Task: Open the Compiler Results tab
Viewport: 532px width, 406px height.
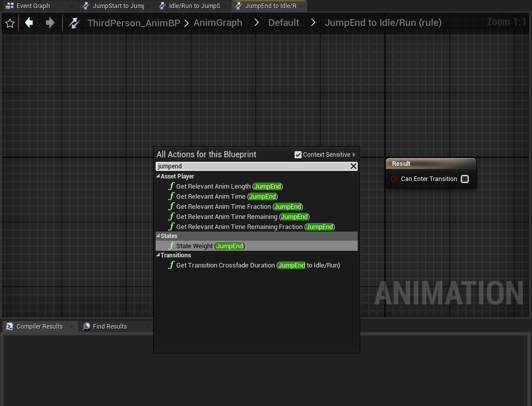Action: [40, 326]
